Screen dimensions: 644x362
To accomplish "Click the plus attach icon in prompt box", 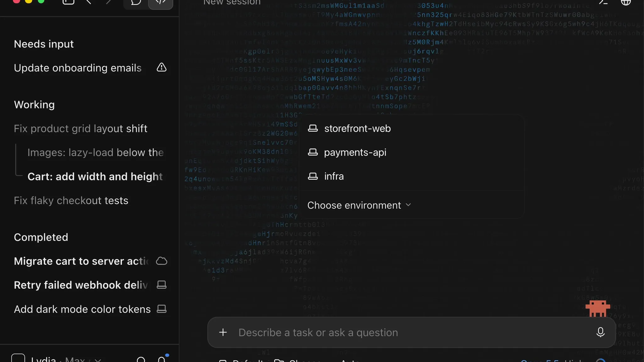I will tap(223, 332).
